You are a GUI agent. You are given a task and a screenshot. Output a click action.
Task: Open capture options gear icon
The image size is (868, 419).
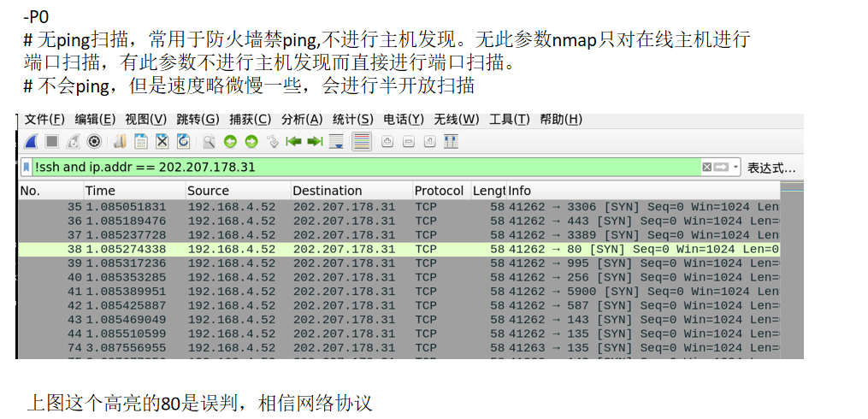[x=94, y=142]
